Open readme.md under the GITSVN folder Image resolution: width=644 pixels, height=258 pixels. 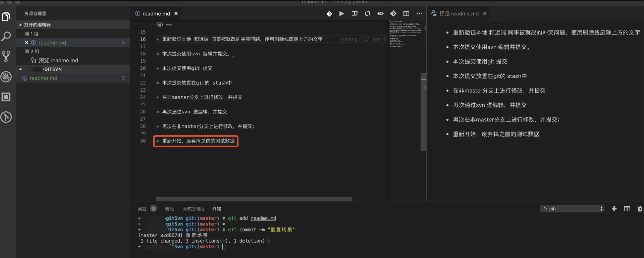43,78
